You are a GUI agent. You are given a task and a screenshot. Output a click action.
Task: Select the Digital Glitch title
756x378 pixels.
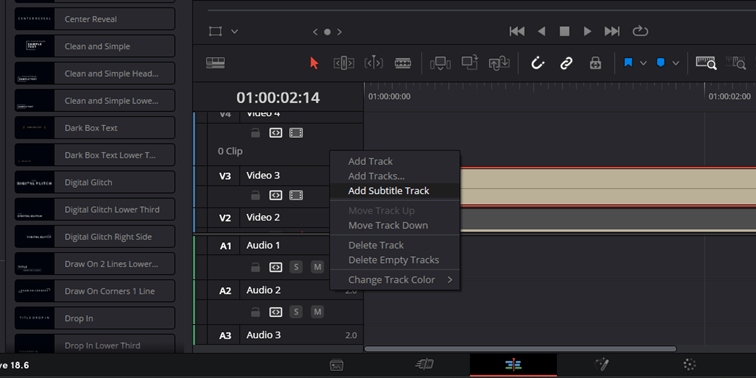[94, 183]
